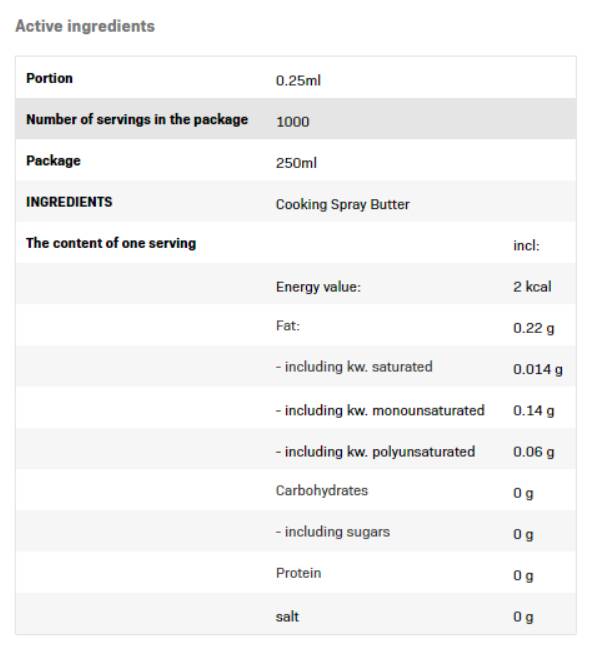Click the 0.014 g saturated value
Screen dimensions: 593x651
pos(538,369)
